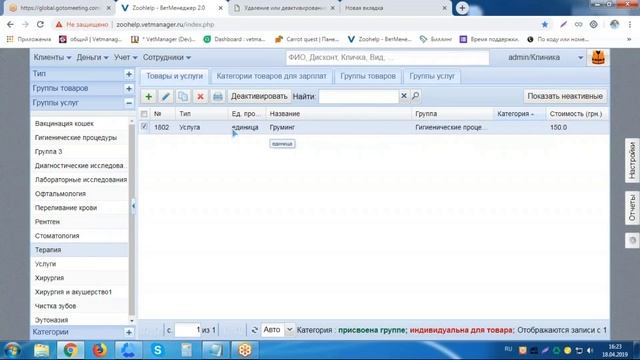The image size is (640, 360).
Task: Go back with browser arrow
Action: point(10,24)
